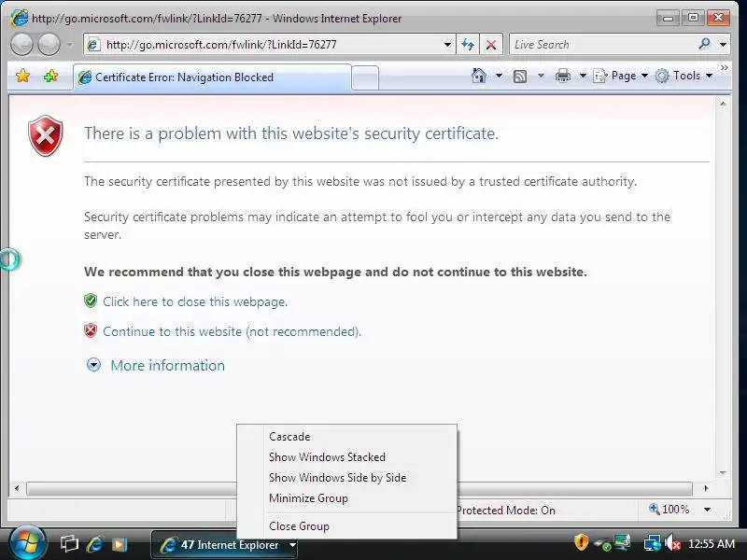
Task: Expand the Home button dropdown arrow
Action: click(x=499, y=76)
